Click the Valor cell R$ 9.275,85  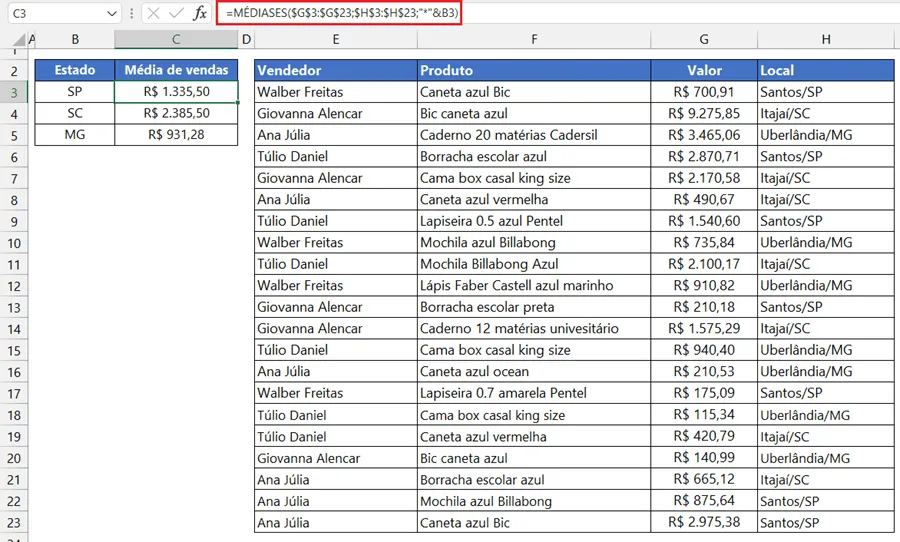pos(704,114)
